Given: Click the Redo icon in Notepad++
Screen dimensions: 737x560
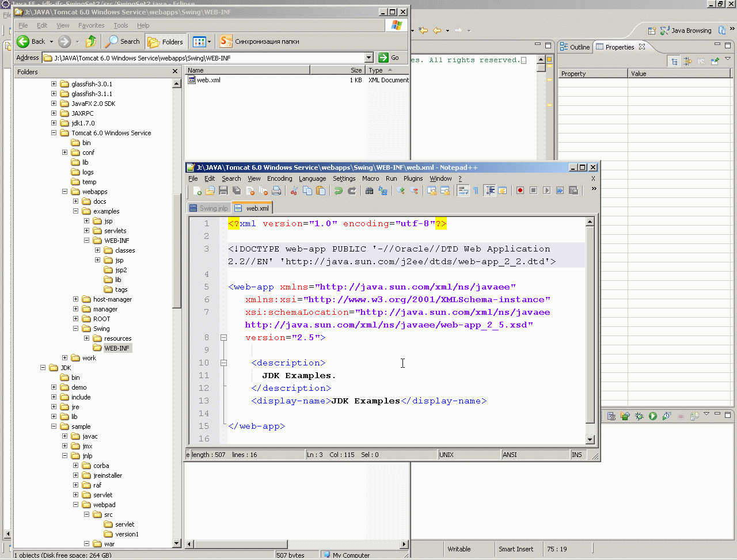Looking at the screenshot, I should point(351,191).
